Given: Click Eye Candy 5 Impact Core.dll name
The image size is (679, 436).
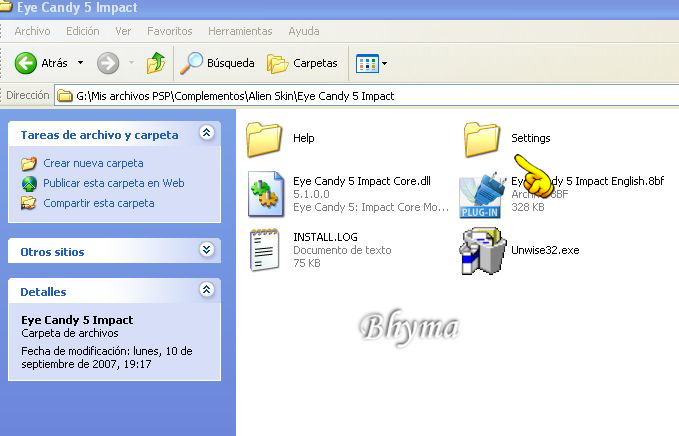Looking at the screenshot, I should click(x=362, y=181).
